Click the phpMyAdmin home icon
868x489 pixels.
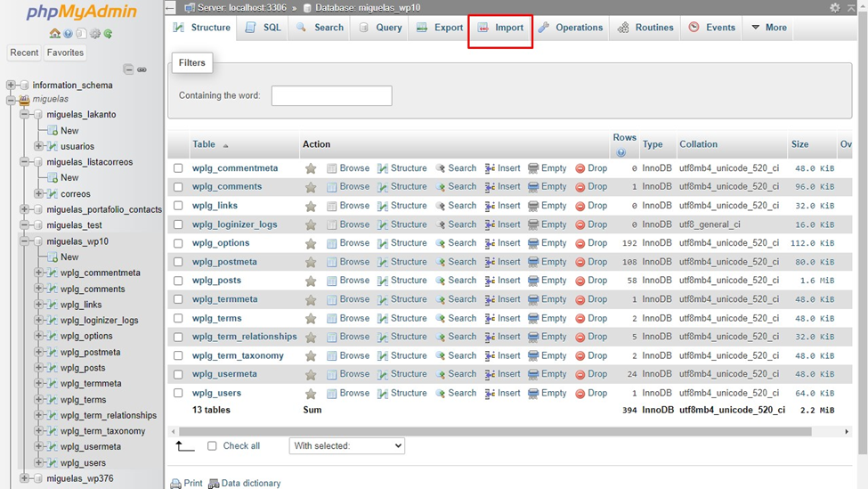tap(54, 34)
